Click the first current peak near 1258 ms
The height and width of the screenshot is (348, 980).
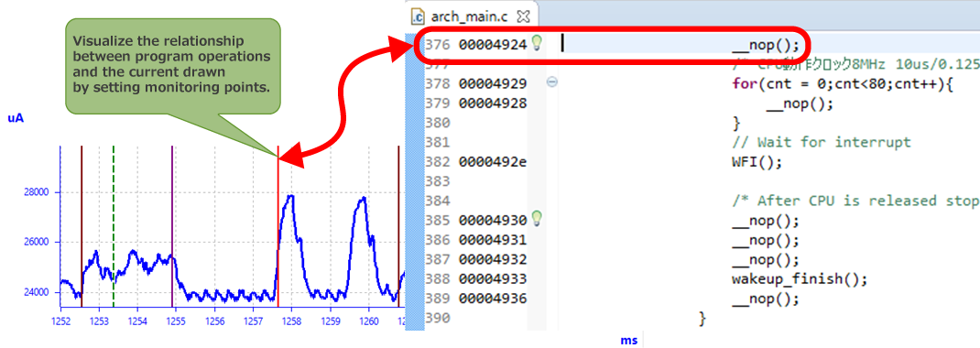pos(289,197)
